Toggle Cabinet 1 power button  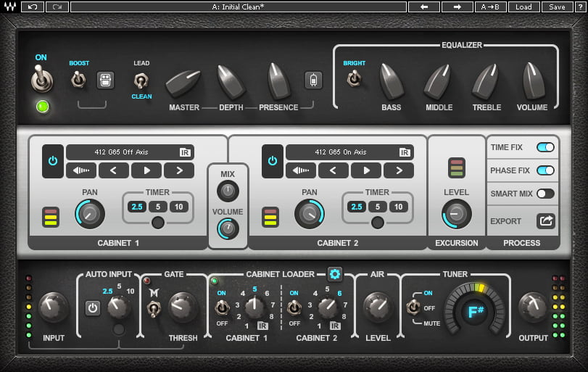(53, 161)
